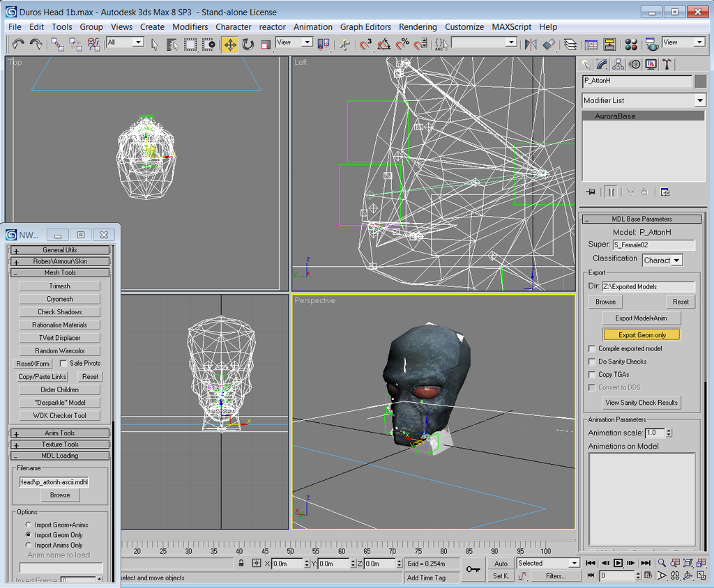Expand the Texture Tools rollout
Screen dimensions: 714x588
60,444
